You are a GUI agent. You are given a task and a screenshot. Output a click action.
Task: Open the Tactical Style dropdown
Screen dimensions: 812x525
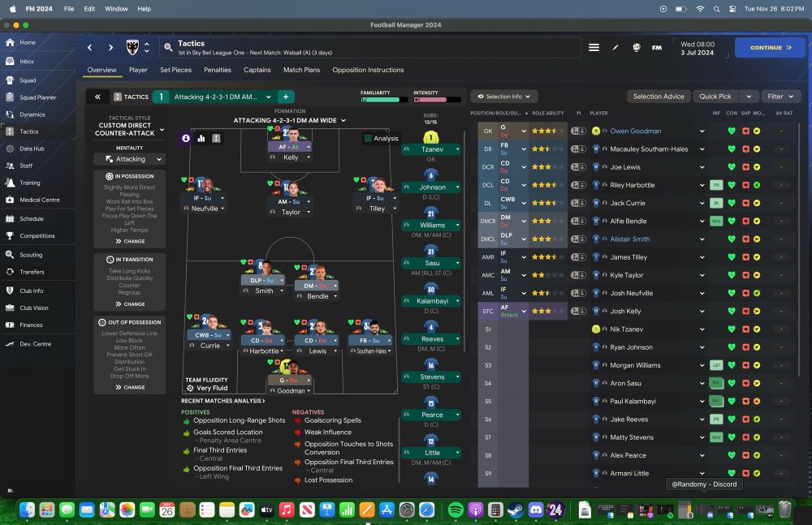pyautogui.click(x=129, y=129)
